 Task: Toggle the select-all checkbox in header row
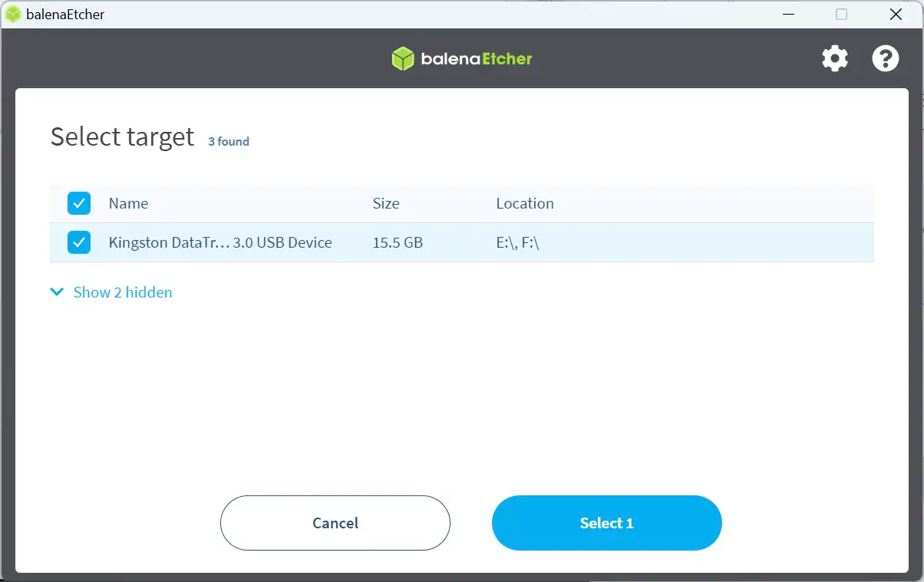click(x=79, y=203)
